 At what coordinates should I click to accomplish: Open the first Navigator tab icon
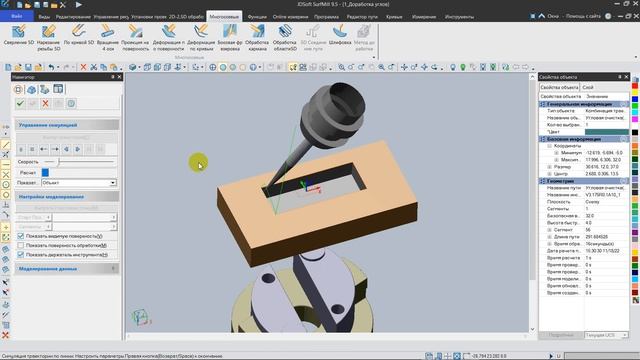(x=18, y=89)
